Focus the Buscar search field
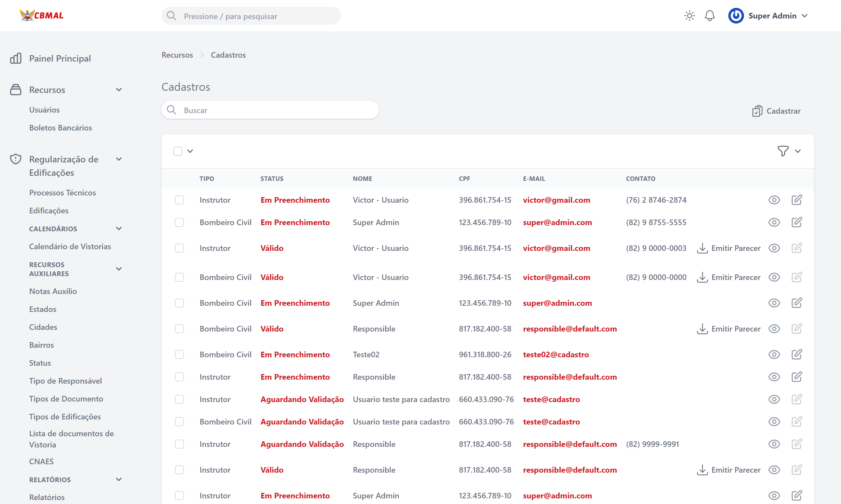Image resolution: width=841 pixels, height=504 pixels. [270, 110]
